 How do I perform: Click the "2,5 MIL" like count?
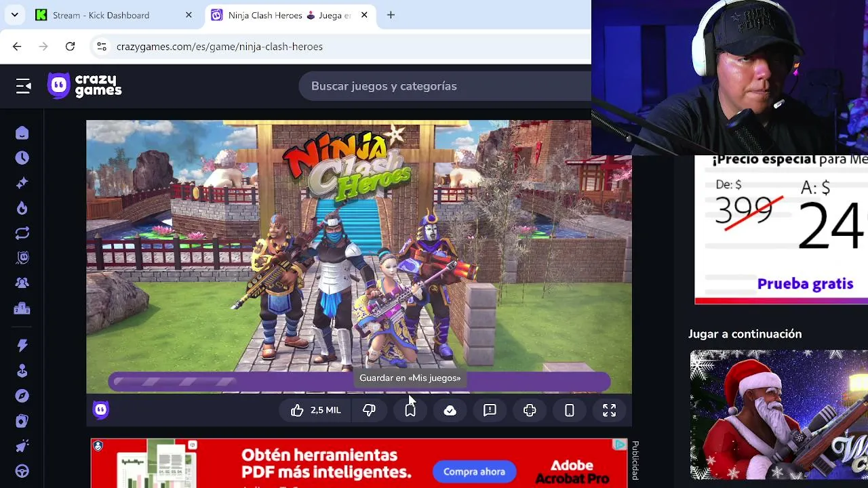coord(325,410)
